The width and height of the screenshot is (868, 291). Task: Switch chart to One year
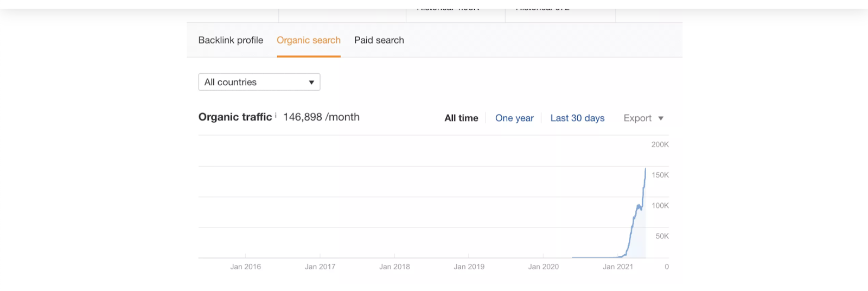(514, 118)
